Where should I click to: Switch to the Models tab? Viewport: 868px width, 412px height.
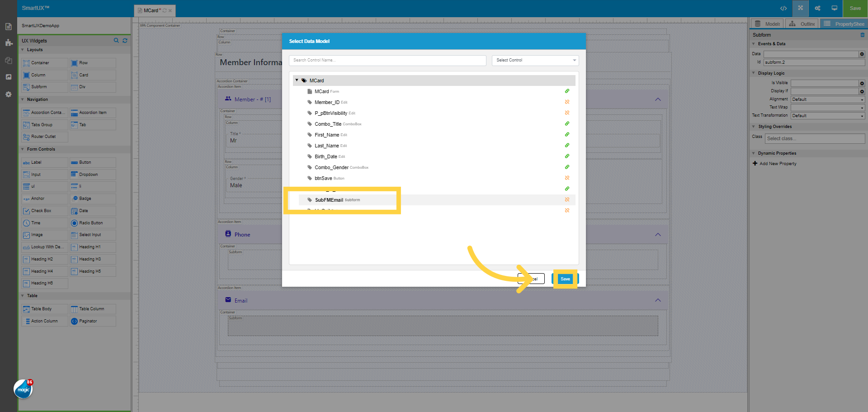[x=766, y=23]
